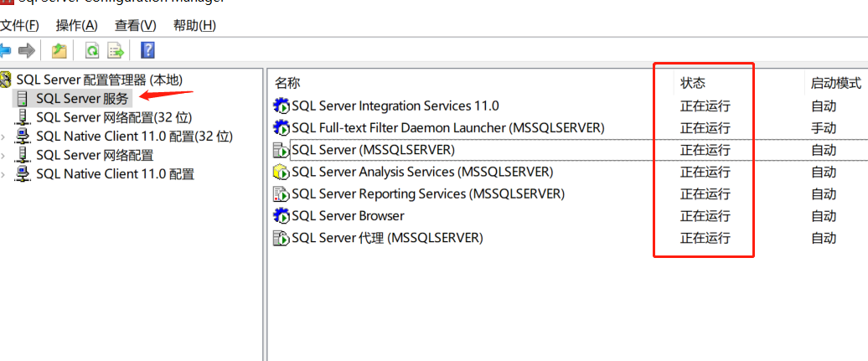Click the SQL Server 网络配置 tree icon
Image resolution: width=868 pixels, height=361 pixels.
(23, 155)
